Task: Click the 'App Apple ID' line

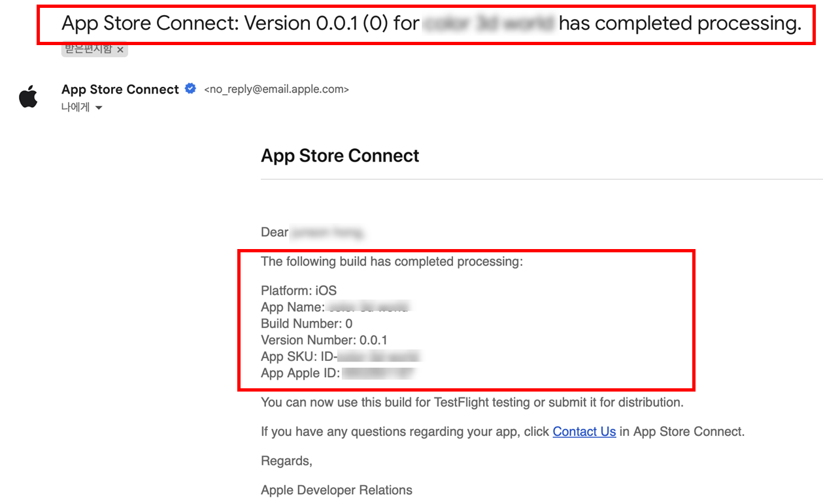Action: [x=339, y=373]
